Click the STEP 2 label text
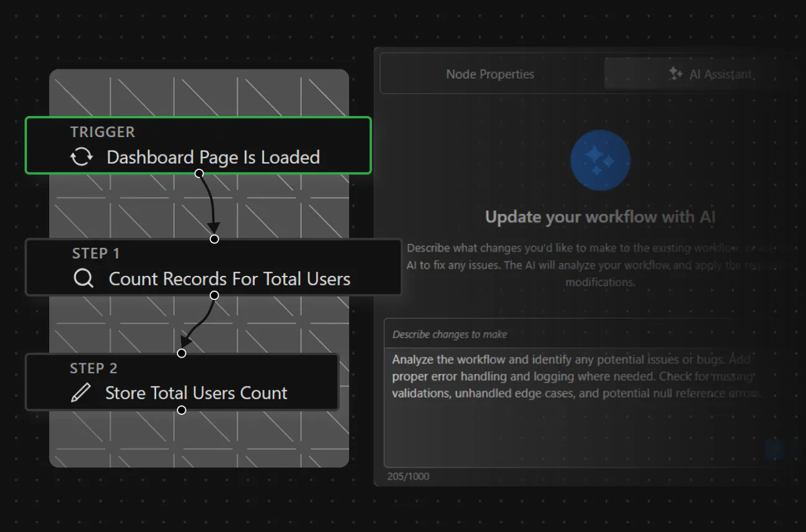 (x=94, y=368)
